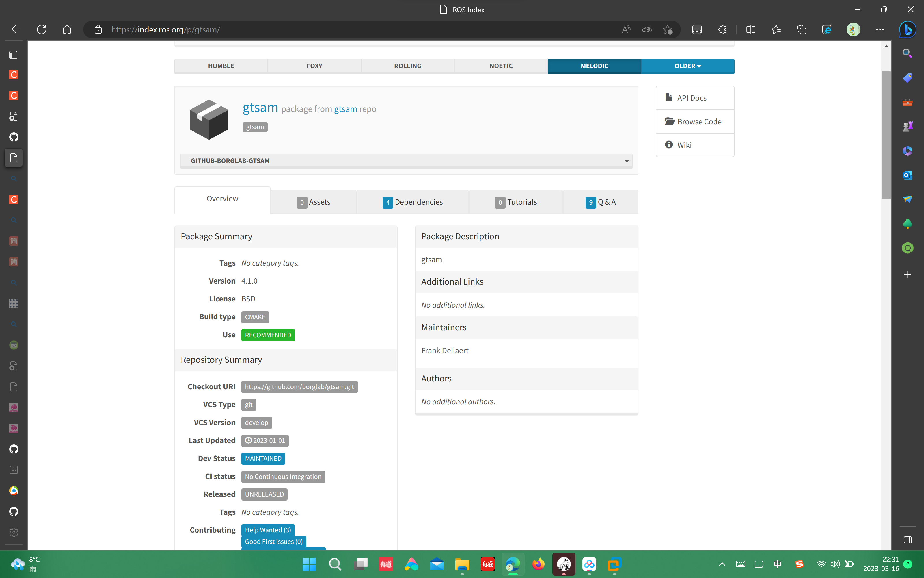Screen dimensions: 924x578
Task: Switch to the grid-icon vertical tab
Action: (14, 303)
